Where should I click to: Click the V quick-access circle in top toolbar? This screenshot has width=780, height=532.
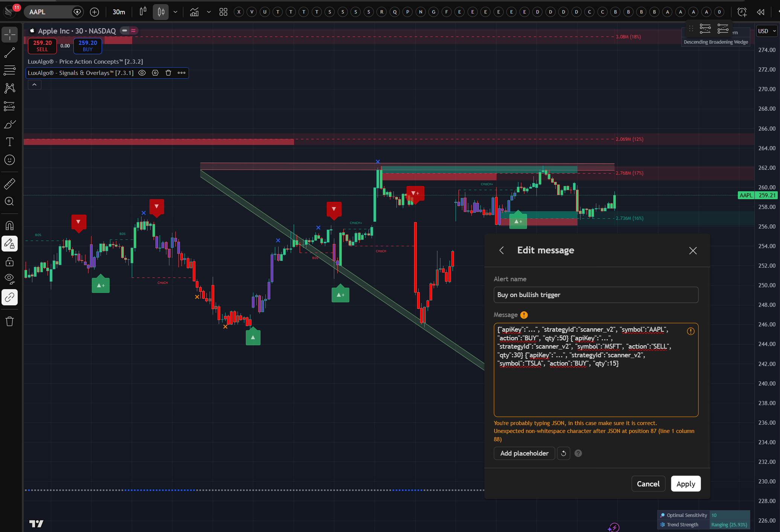(252, 12)
